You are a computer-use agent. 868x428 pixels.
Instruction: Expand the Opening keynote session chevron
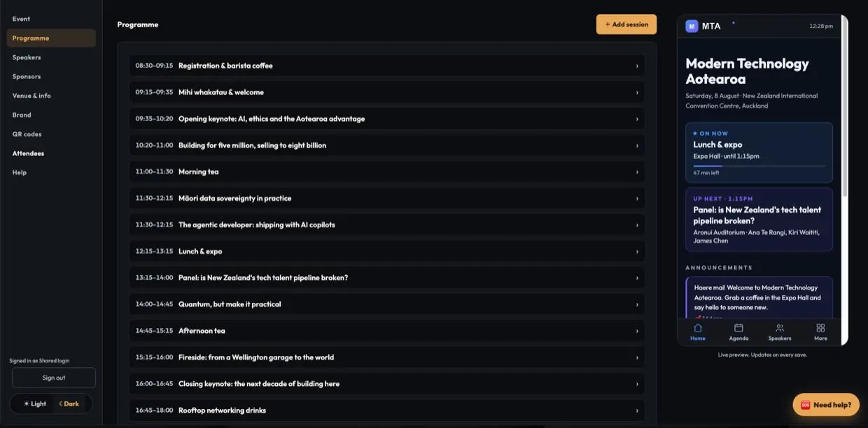pyautogui.click(x=637, y=119)
